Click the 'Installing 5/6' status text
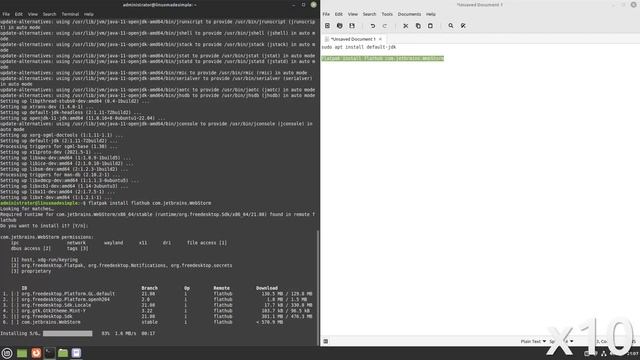This screenshot has width=640, height=360. 20,333
